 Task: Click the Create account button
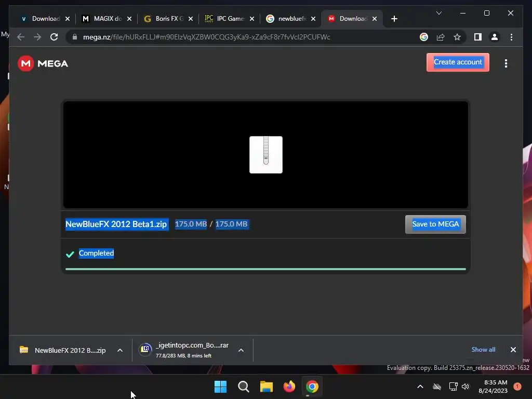[x=458, y=62]
